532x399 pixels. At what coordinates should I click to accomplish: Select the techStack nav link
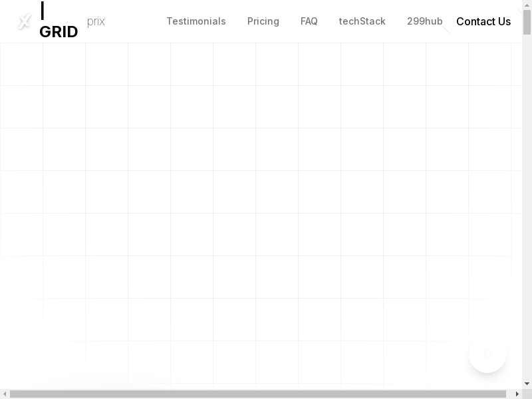[x=362, y=21]
